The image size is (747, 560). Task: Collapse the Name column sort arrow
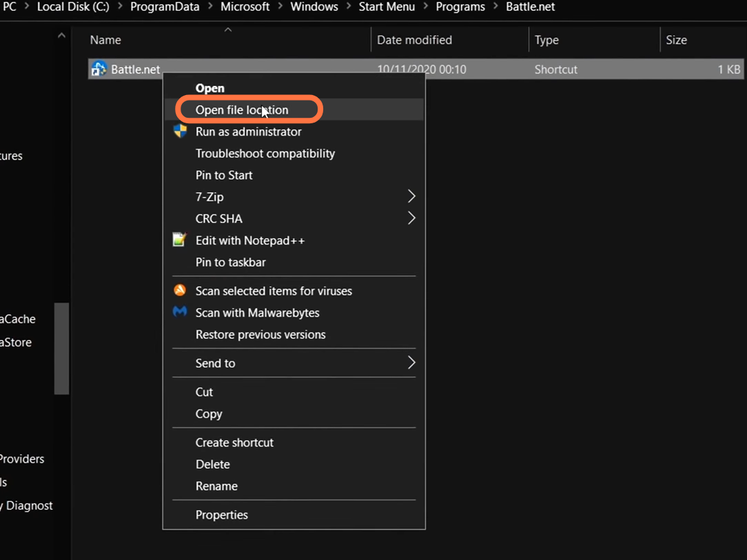coord(228,30)
